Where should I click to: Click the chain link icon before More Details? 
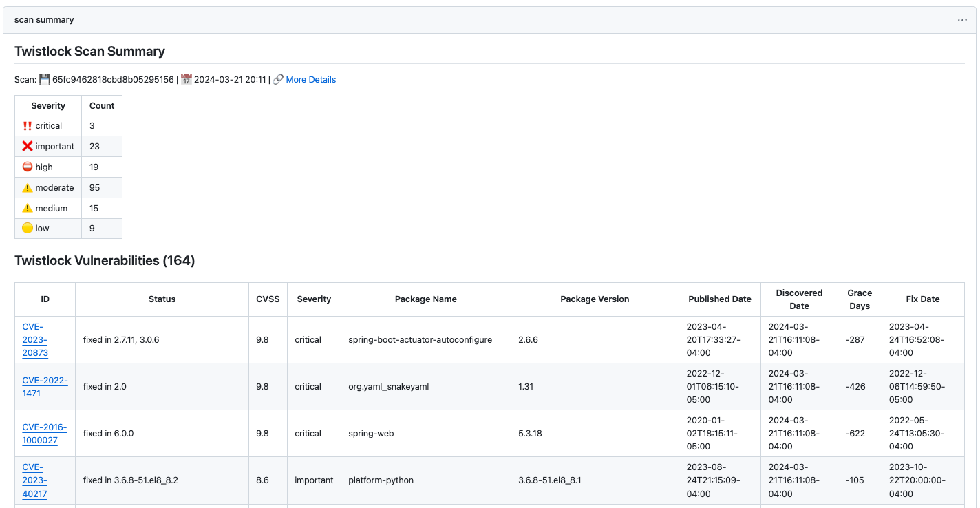278,79
